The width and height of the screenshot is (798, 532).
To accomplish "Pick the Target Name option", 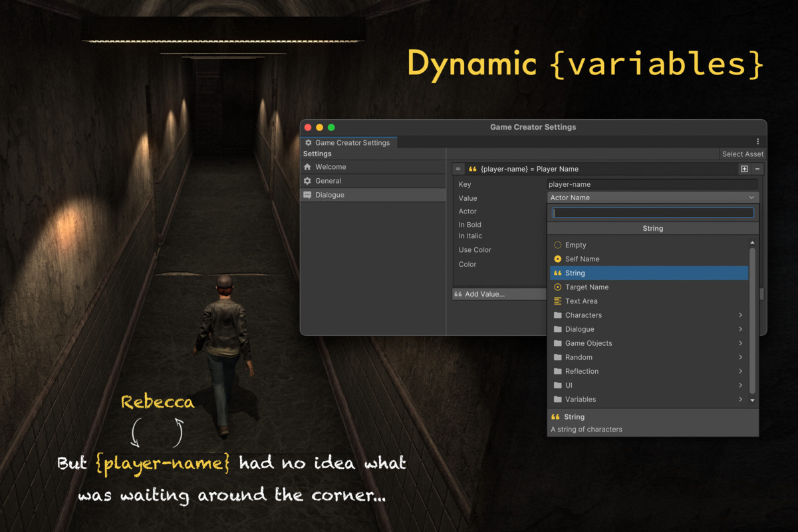I will [587, 287].
